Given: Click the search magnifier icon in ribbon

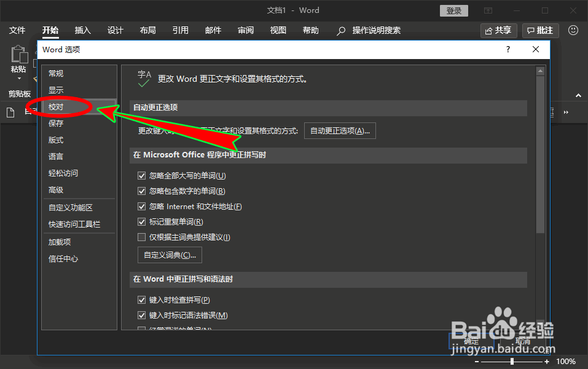Looking at the screenshot, I should pyautogui.click(x=341, y=31).
